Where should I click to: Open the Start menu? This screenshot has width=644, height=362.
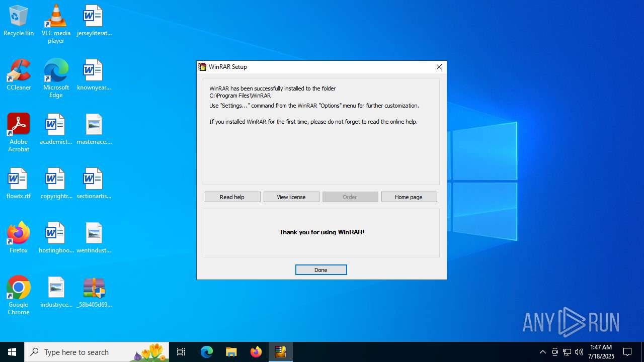(x=12, y=352)
